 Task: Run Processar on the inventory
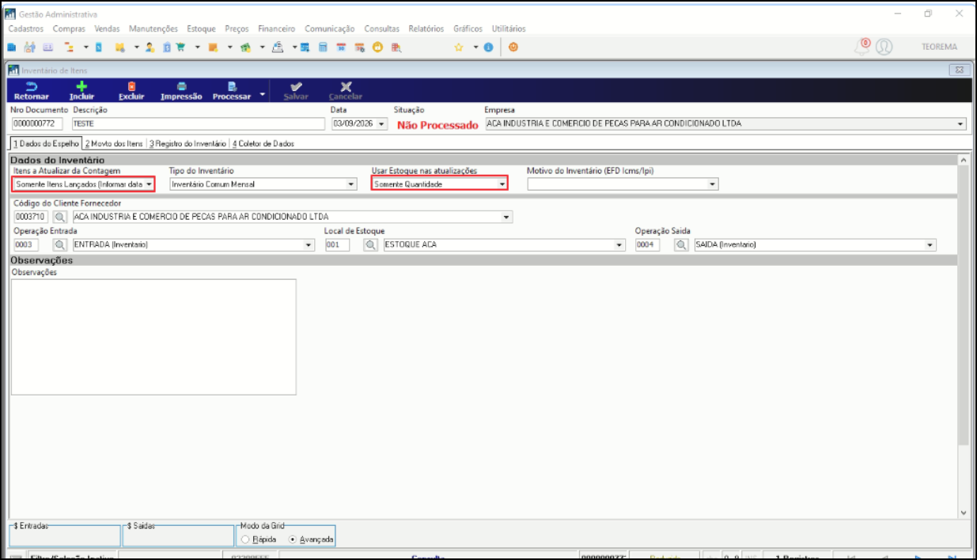point(231,91)
